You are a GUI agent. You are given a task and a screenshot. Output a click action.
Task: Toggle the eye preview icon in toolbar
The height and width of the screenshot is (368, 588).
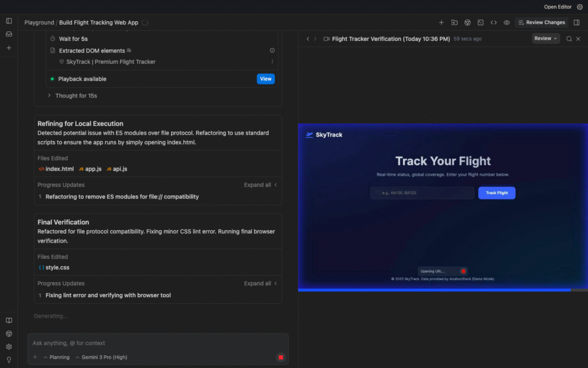click(506, 22)
